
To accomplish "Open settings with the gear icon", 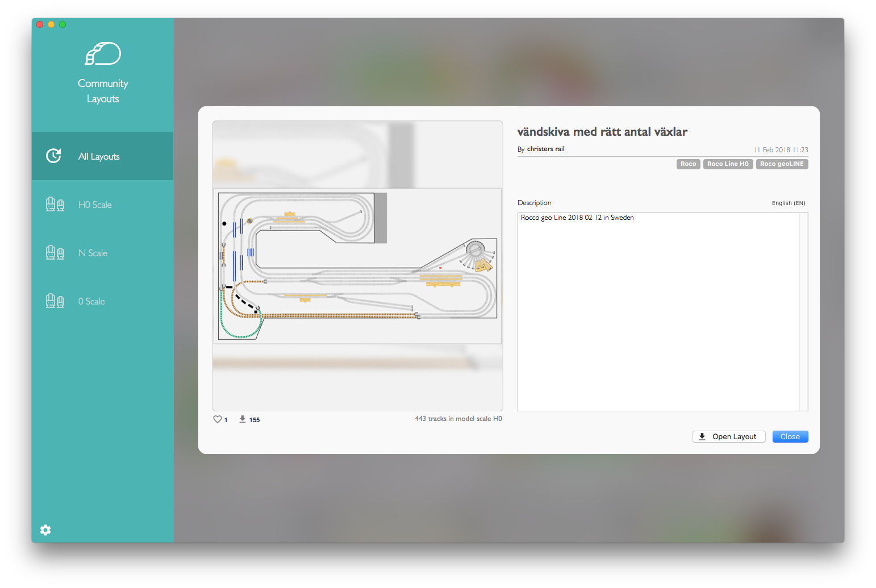I will coord(45,530).
